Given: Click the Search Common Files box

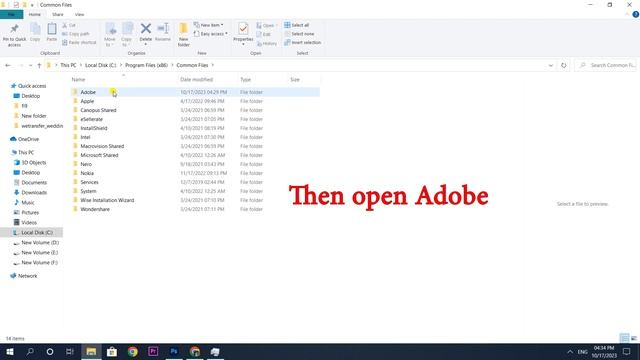Looking at the screenshot, I should [x=606, y=65].
